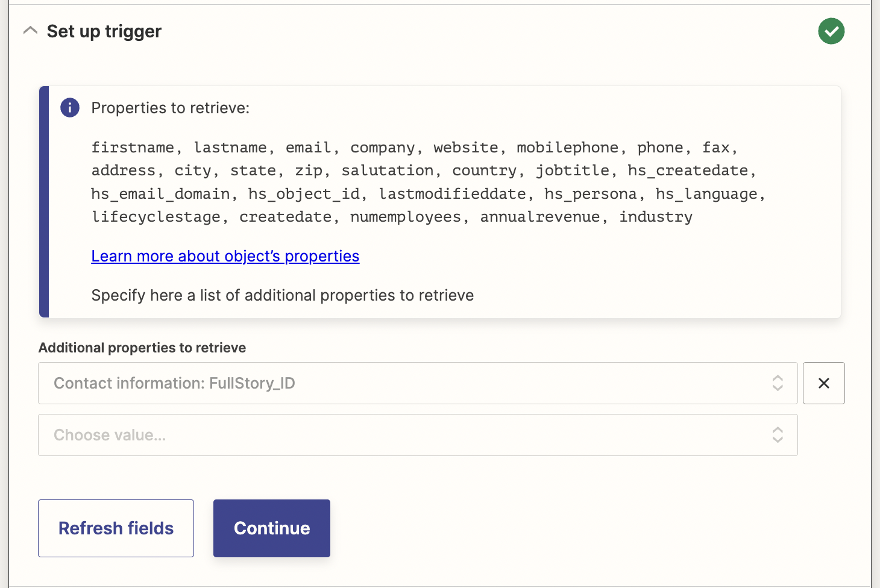
Task: Click the Specify here a list text
Action: click(283, 295)
